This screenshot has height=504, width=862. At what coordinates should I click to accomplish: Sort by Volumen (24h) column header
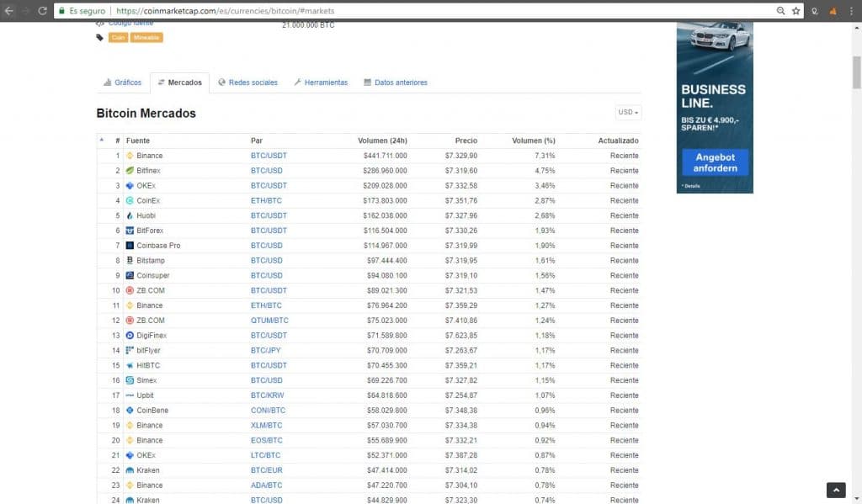click(383, 141)
